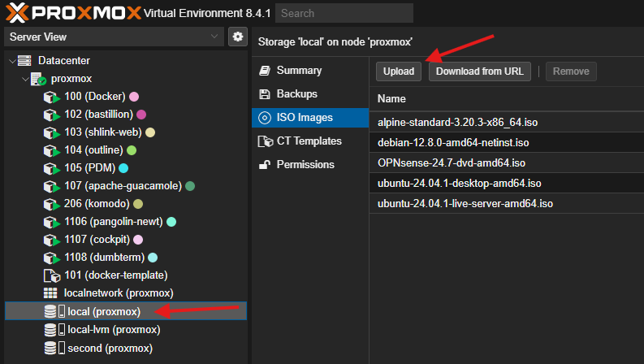Click the cyan tag dot on 105 (PDM)

pos(123,168)
